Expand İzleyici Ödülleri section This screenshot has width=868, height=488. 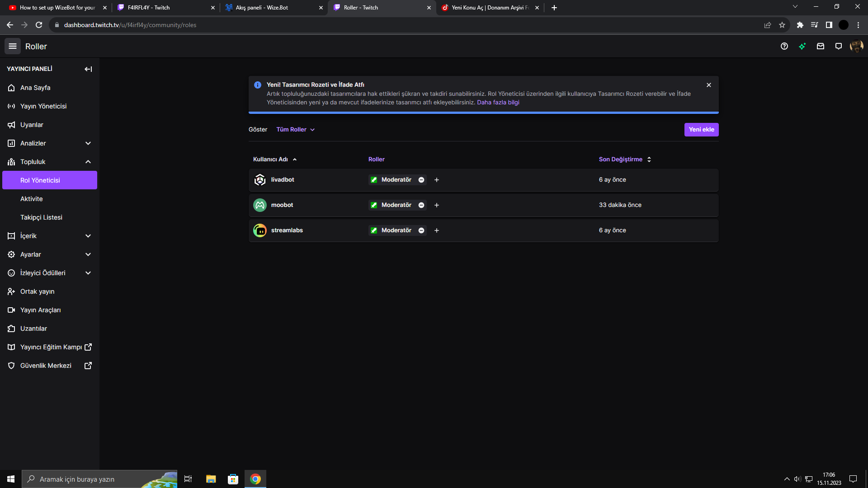(x=50, y=273)
